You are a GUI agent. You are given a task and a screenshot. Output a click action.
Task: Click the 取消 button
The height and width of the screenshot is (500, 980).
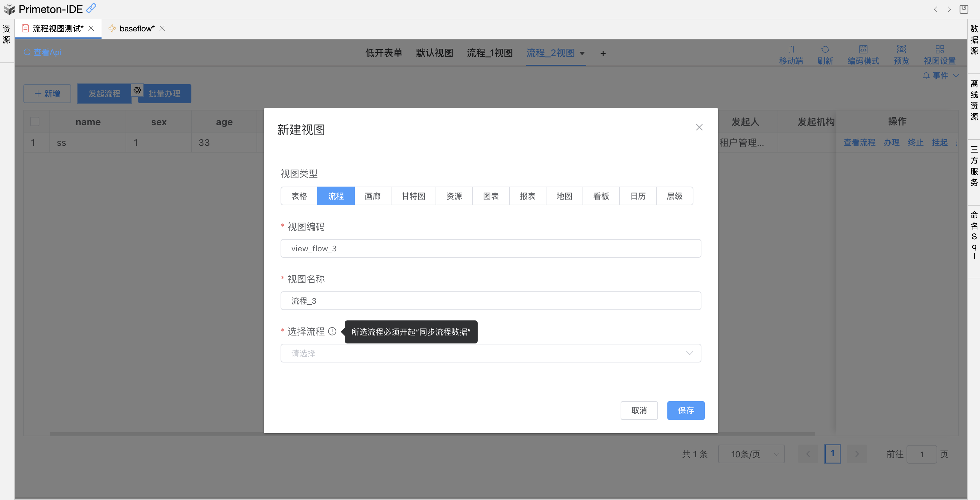[x=639, y=410]
